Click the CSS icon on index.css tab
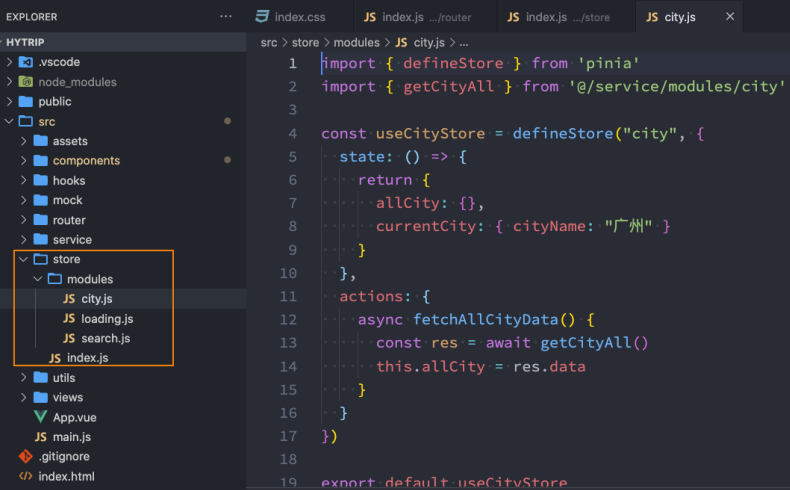 click(262, 17)
